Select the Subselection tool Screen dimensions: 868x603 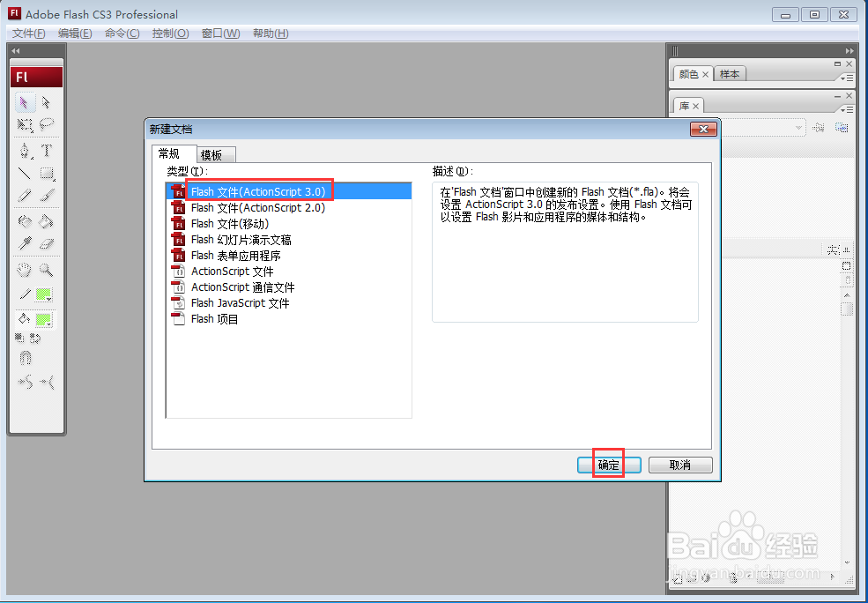pyautogui.click(x=46, y=102)
